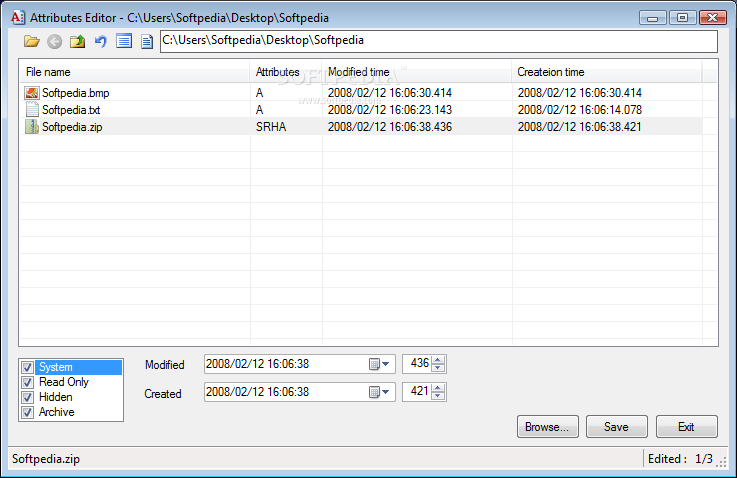The width and height of the screenshot is (737, 478).
Task: Click creation time 2008/02/12 16:06:14.078
Action: (580, 110)
